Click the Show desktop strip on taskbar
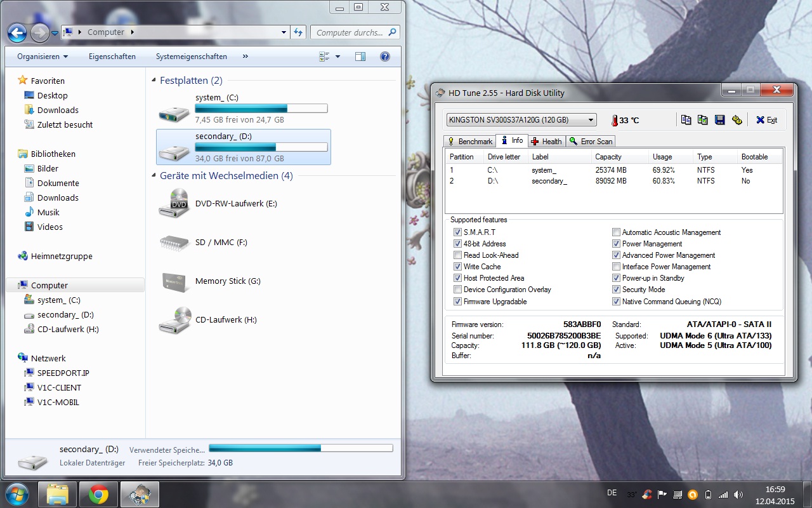This screenshot has height=508, width=812. point(807,495)
